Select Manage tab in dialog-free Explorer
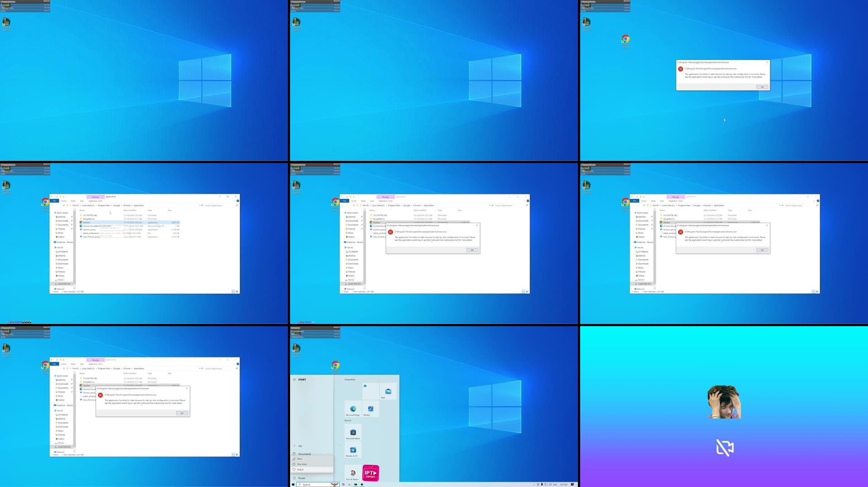Image resolution: width=868 pixels, height=487 pixels. coord(96,197)
